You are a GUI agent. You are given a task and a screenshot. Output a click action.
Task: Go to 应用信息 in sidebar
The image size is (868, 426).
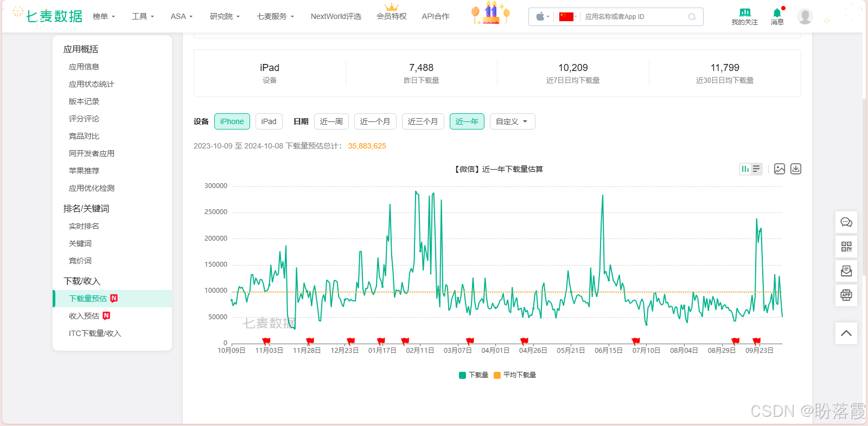(84, 67)
